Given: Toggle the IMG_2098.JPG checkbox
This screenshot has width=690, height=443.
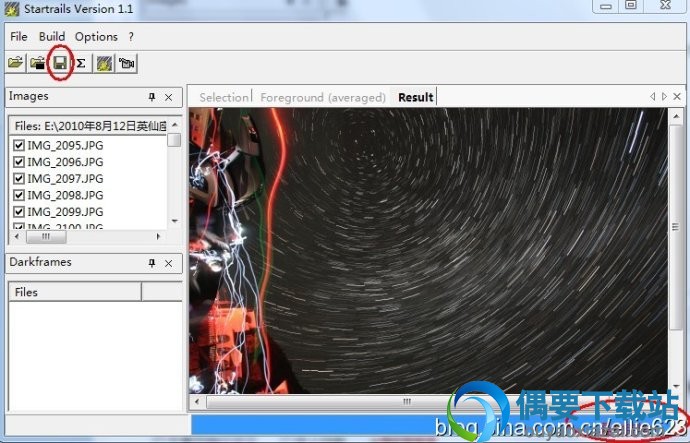Looking at the screenshot, I should click(x=18, y=195).
